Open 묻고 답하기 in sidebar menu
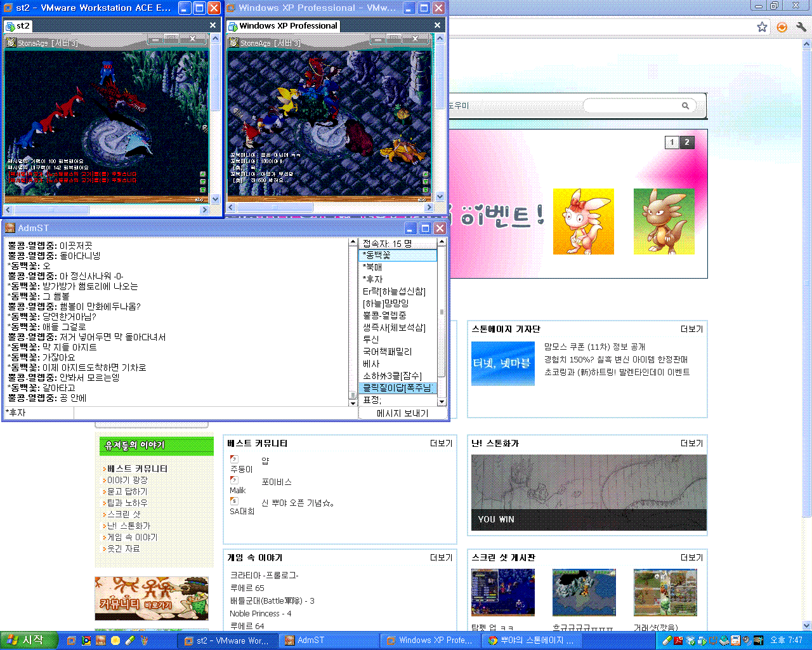The width and height of the screenshot is (812, 650). coord(127,491)
